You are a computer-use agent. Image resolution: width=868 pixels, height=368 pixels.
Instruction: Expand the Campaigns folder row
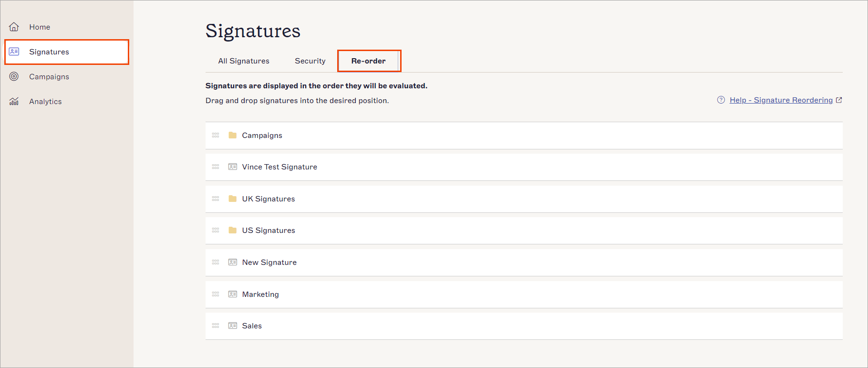click(262, 136)
